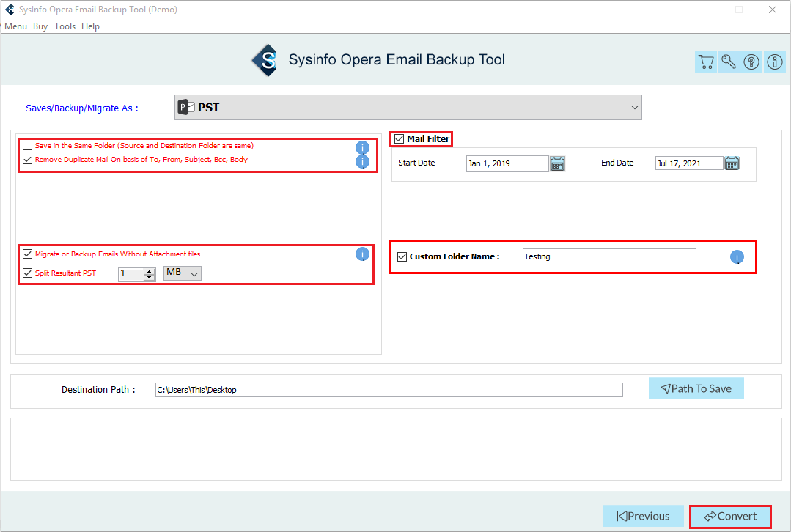Click the split size number field
The image size is (791, 532).
pos(131,274)
